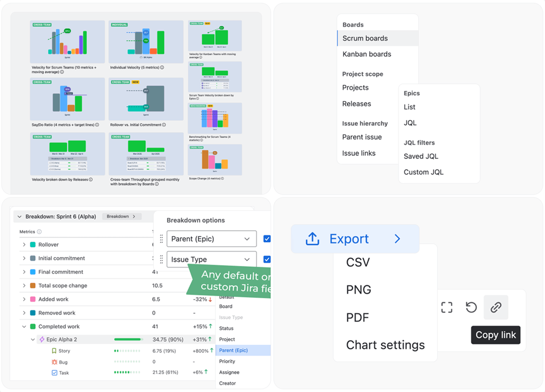Click the Export button
545x392 pixels.
(355, 239)
